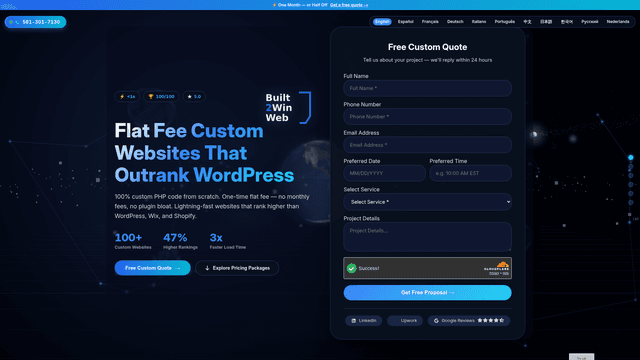Click the star 5.0 rating badge

point(194,97)
